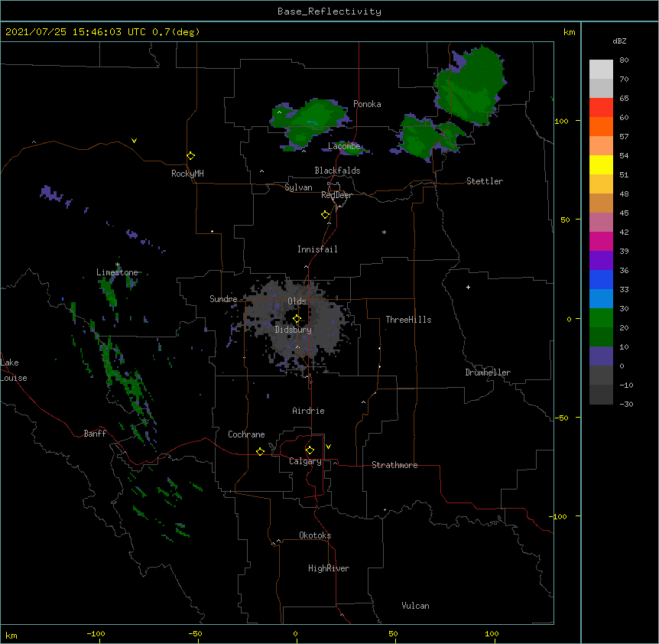Click the 'Innisfail' town label
This screenshot has width=659, height=644.
(317, 249)
